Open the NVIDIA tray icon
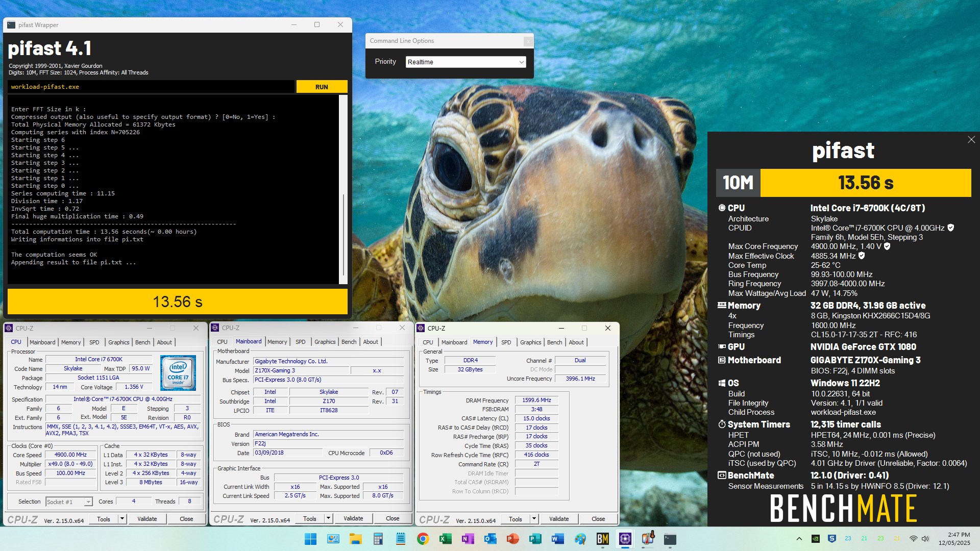Screen dimensions: 980x551 [x=816, y=539]
